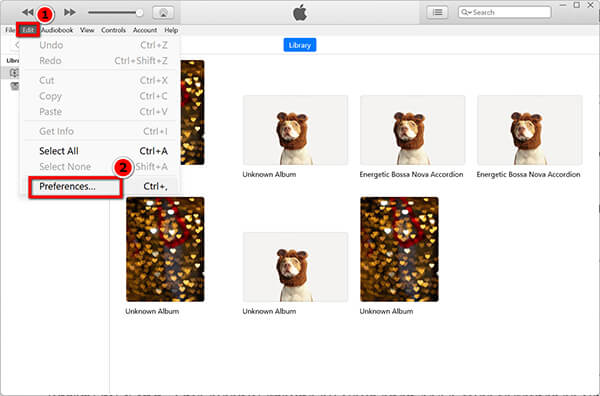The height and width of the screenshot is (396, 600).
Task: Select the Cut menu entry
Action: tap(100, 80)
